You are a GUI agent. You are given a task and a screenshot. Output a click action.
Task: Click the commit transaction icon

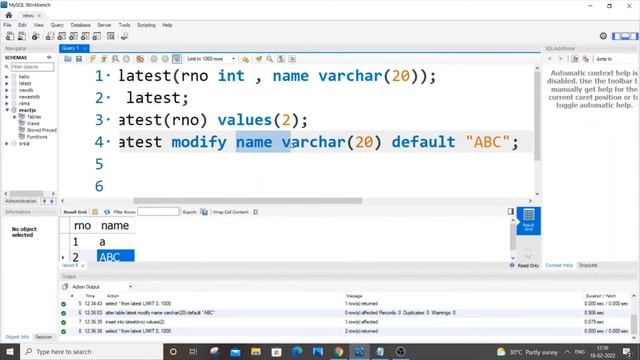coord(154,59)
